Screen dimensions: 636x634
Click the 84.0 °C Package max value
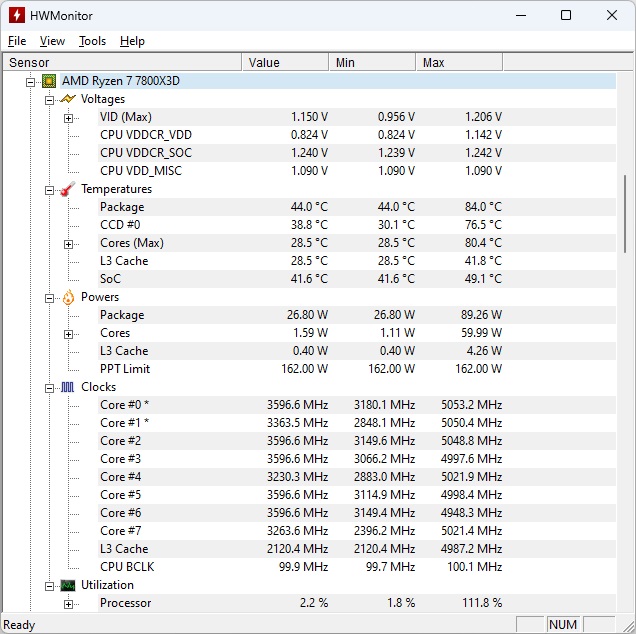point(483,207)
